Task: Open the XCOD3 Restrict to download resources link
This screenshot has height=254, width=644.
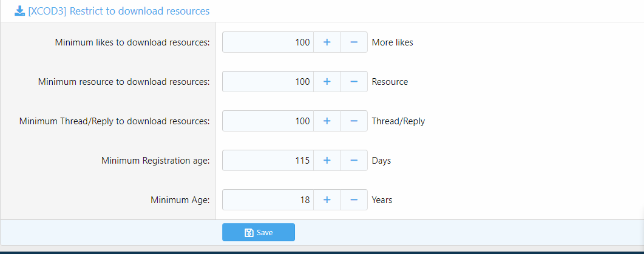Action: [119, 11]
